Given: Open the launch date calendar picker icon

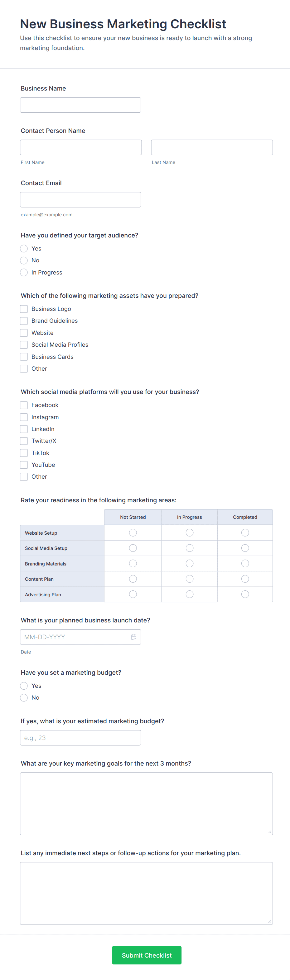Looking at the screenshot, I should [134, 637].
